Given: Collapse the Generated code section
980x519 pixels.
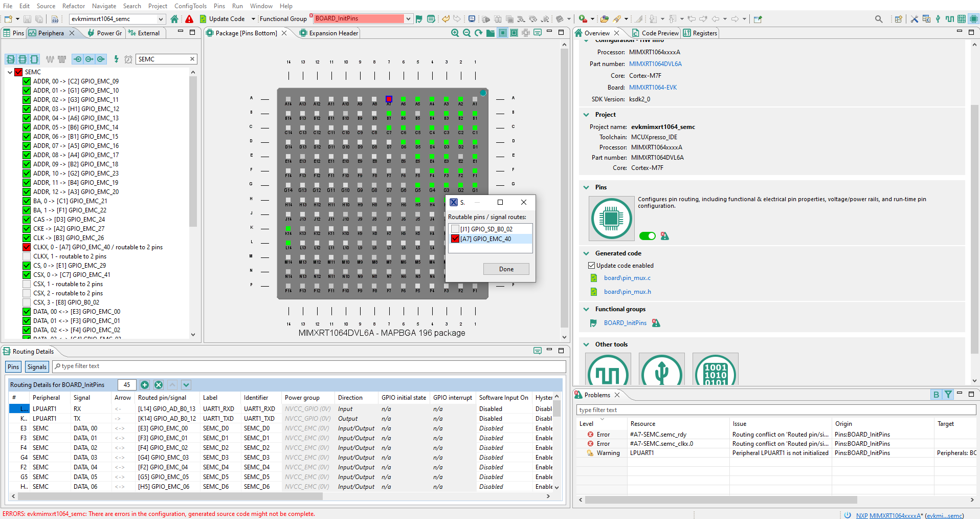Looking at the screenshot, I should pyautogui.click(x=586, y=253).
